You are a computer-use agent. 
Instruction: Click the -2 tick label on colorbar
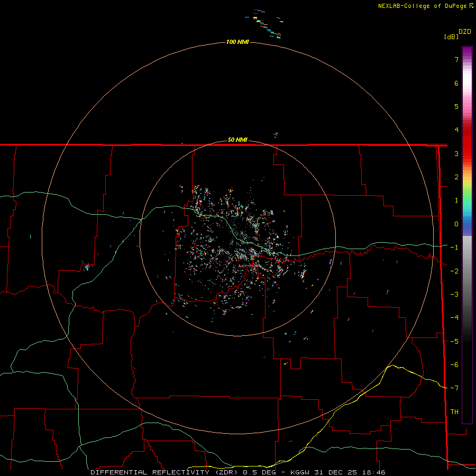coord(454,271)
